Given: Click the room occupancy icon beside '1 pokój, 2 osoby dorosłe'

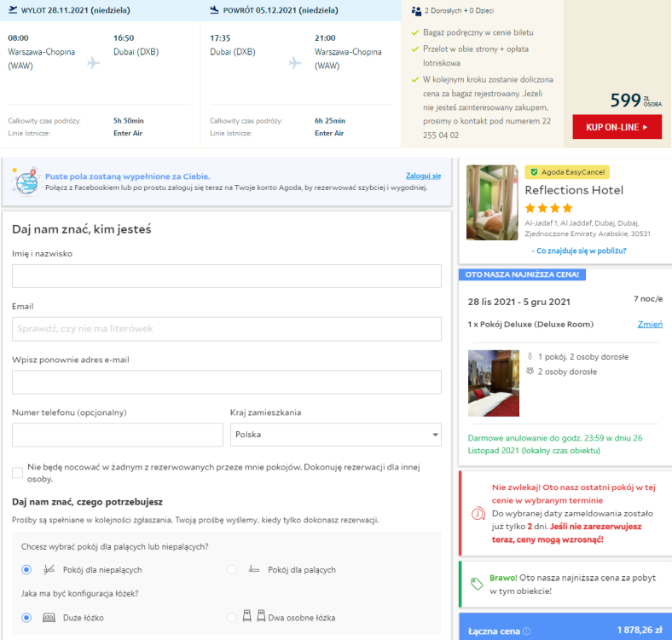Looking at the screenshot, I should [530, 356].
